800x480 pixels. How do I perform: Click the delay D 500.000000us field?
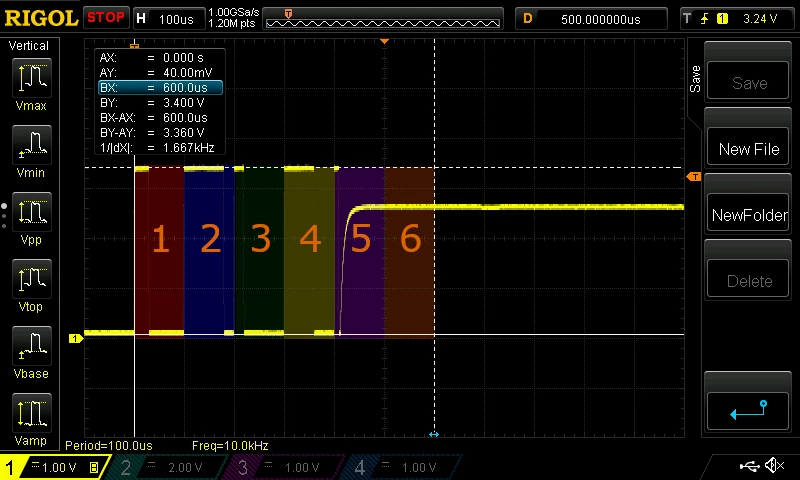point(591,19)
